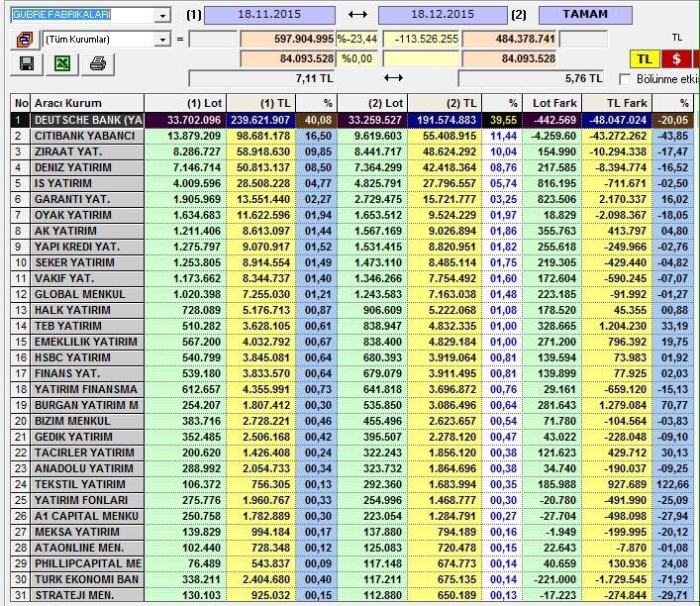Switch currency to dollar red button
This screenshot has width=700, height=606.
676,58
